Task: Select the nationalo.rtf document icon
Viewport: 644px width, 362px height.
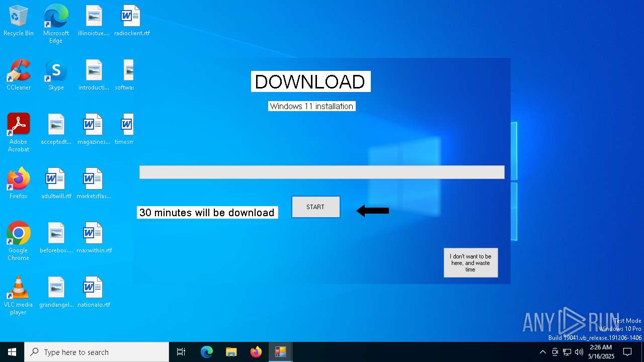Action: pos(94,293)
